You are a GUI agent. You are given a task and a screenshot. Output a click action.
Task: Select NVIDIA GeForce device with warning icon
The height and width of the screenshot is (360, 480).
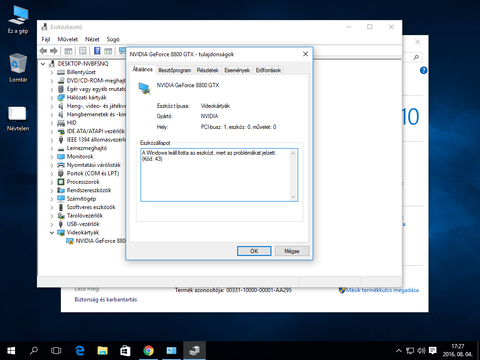click(x=70, y=241)
